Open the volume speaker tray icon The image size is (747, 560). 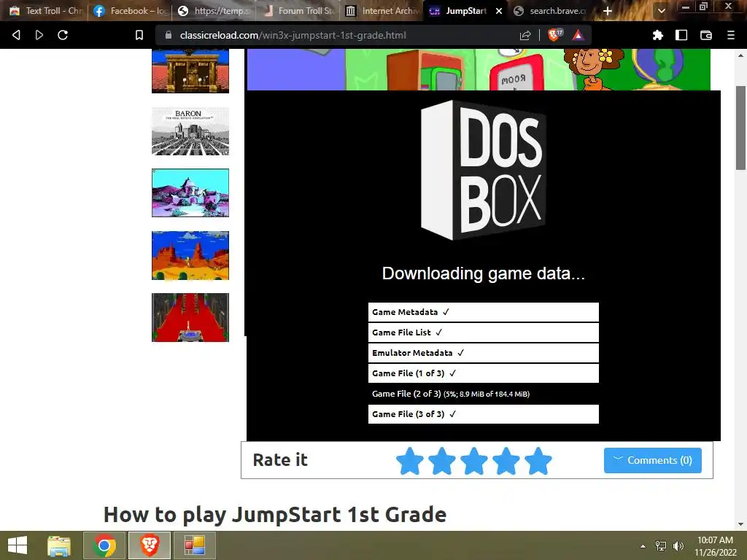coord(678,546)
